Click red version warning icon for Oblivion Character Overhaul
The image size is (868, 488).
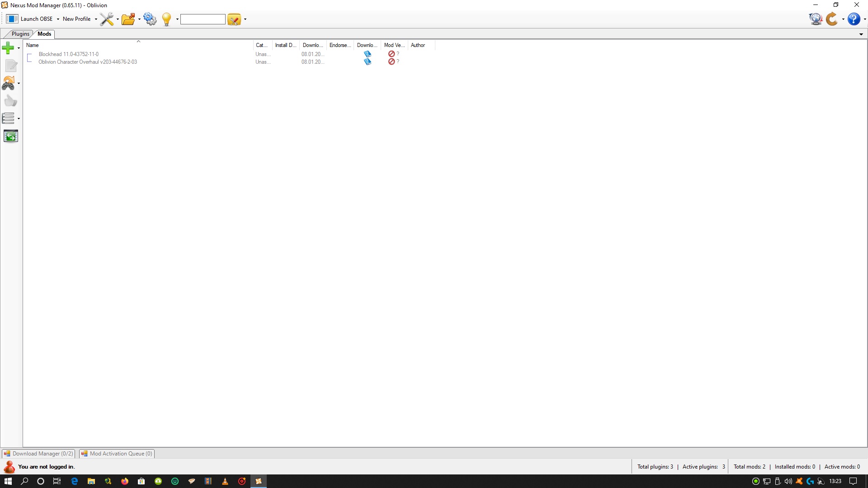(x=392, y=62)
